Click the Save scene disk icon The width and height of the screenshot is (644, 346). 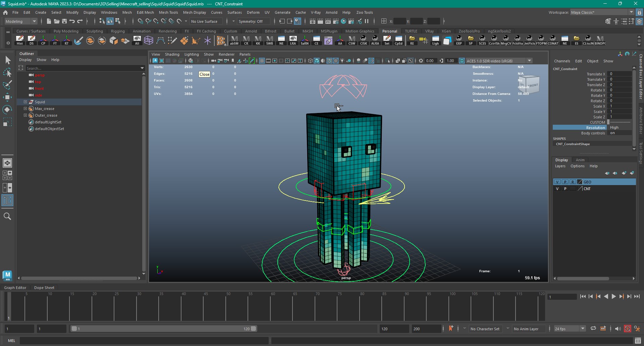pyautogui.click(x=64, y=21)
